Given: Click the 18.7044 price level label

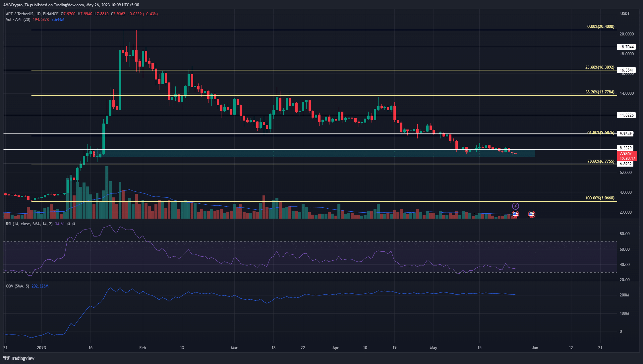Looking at the screenshot, I should [x=627, y=47].
